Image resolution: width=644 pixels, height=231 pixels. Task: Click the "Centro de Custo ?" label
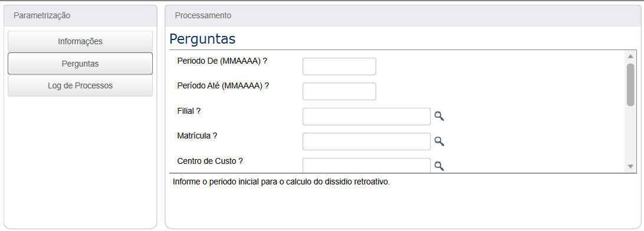tap(210, 161)
